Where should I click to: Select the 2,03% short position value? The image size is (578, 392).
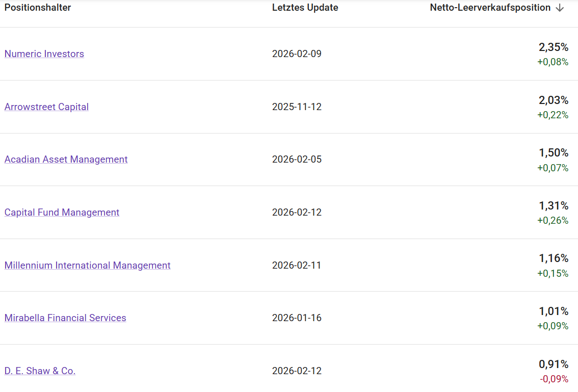[x=553, y=100]
